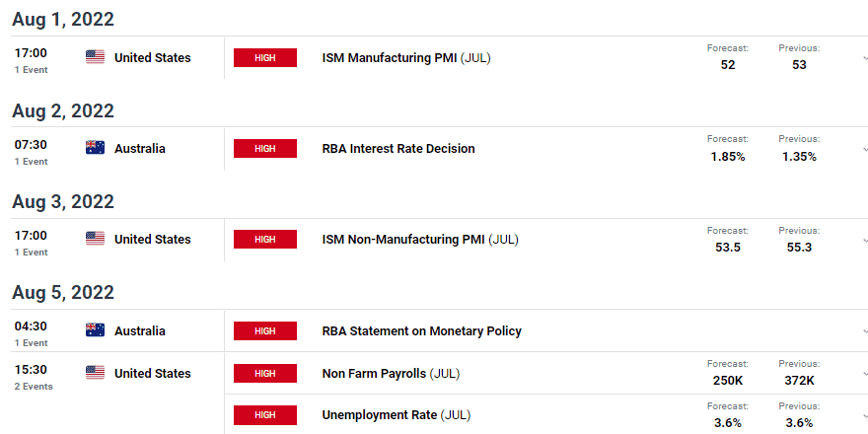
Task: Click the US flag beside ISM Manufacturing PMI
Action: [95, 57]
